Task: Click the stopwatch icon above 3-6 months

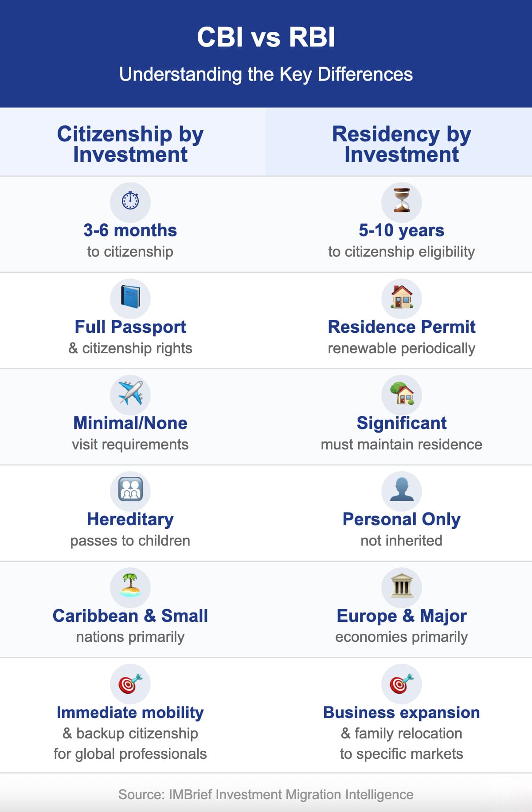Action: [x=130, y=201]
